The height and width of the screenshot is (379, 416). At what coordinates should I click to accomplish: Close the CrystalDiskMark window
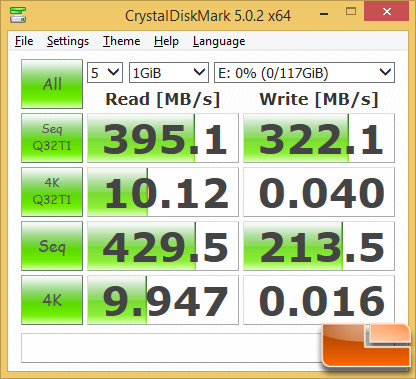[x=387, y=12]
